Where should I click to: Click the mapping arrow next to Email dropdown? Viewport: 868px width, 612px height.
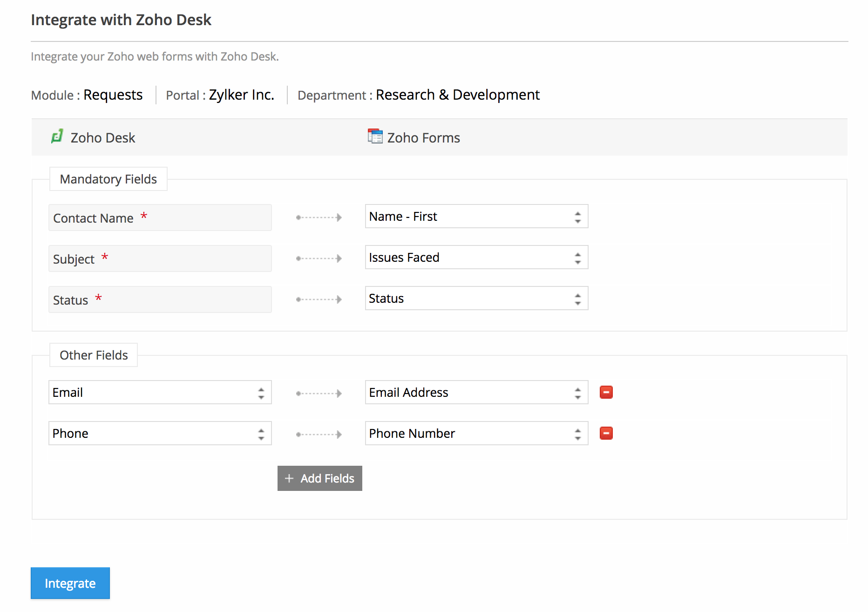tap(319, 394)
